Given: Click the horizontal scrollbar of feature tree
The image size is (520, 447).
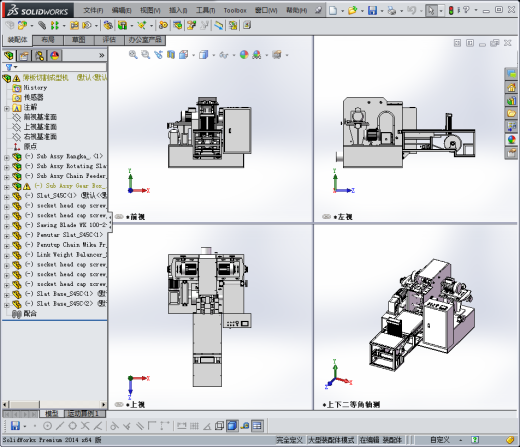Looking at the screenshot, I should click(55, 404).
